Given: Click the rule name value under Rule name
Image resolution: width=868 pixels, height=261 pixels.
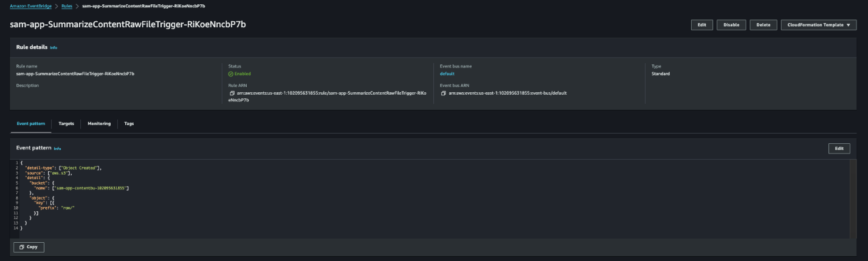Looking at the screenshot, I should (75, 74).
